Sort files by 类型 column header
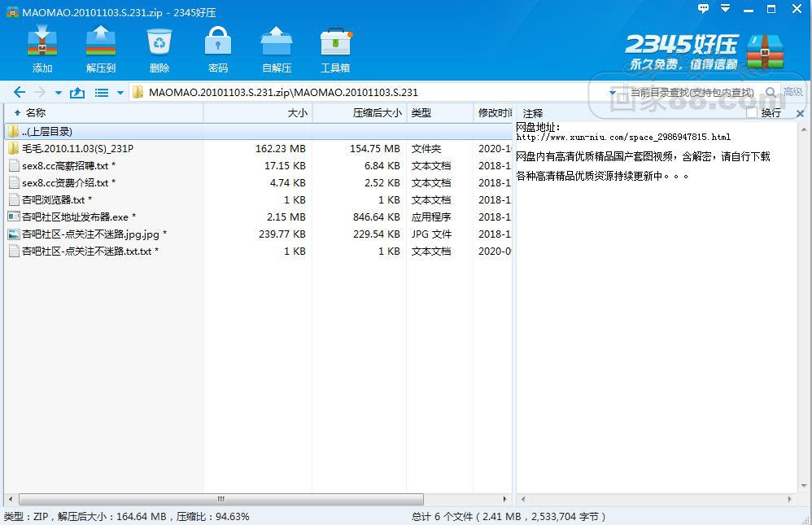Viewport: 812px width, 525px height. pyautogui.click(x=439, y=112)
